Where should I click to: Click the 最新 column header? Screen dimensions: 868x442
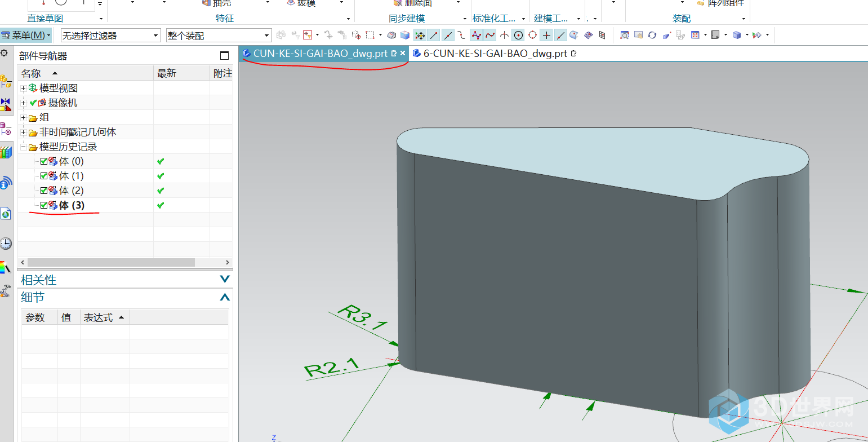click(x=181, y=73)
